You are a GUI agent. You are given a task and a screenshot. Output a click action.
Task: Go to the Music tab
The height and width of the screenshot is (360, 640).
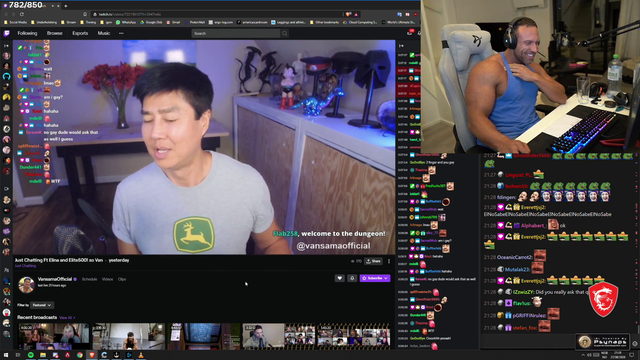(x=104, y=33)
